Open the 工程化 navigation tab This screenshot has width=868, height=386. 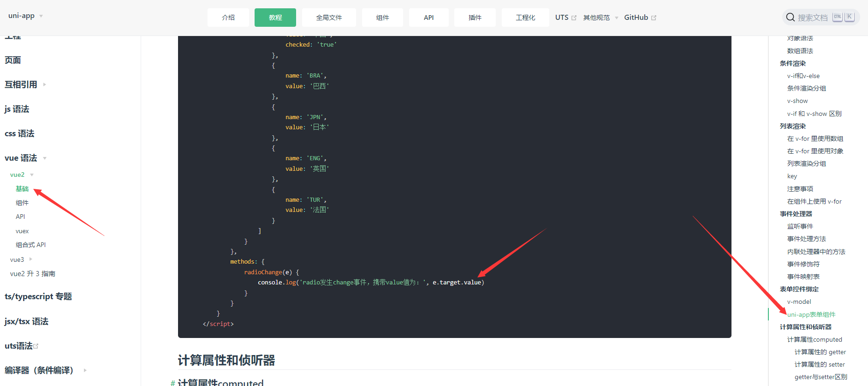pyautogui.click(x=525, y=18)
